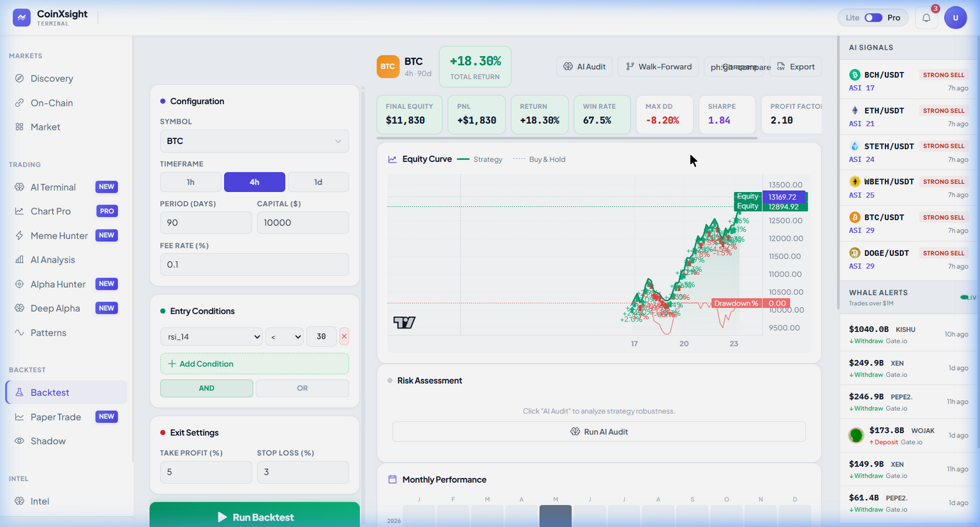This screenshot has height=527, width=980.
Task: Click the Run AI Audit button
Action: [x=599, y=432]
